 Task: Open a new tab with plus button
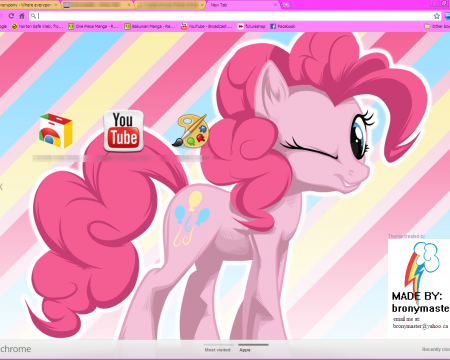286,5
